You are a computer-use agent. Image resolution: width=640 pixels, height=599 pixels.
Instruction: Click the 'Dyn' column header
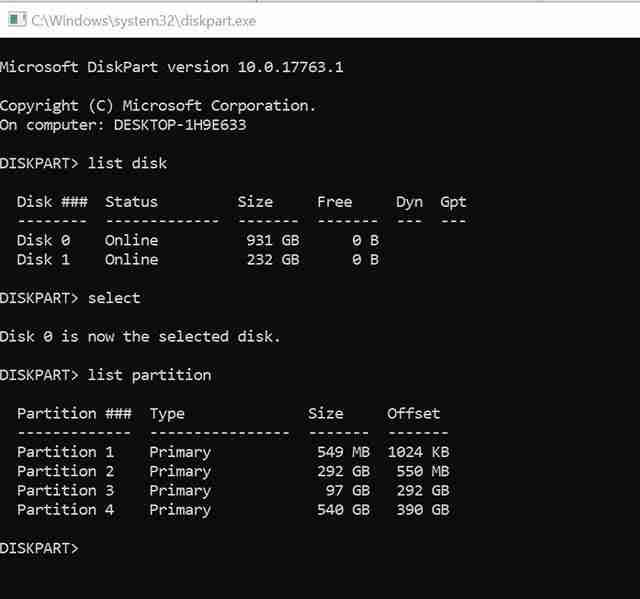pos(409,202)
